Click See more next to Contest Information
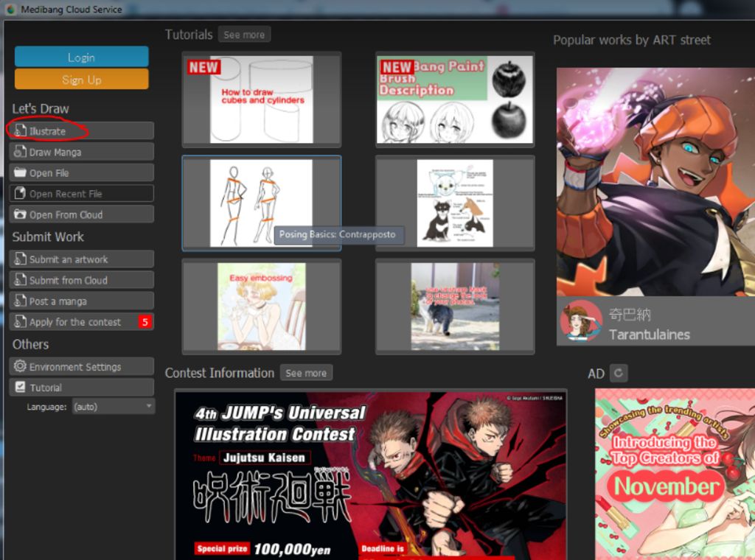 coord(306,373)
